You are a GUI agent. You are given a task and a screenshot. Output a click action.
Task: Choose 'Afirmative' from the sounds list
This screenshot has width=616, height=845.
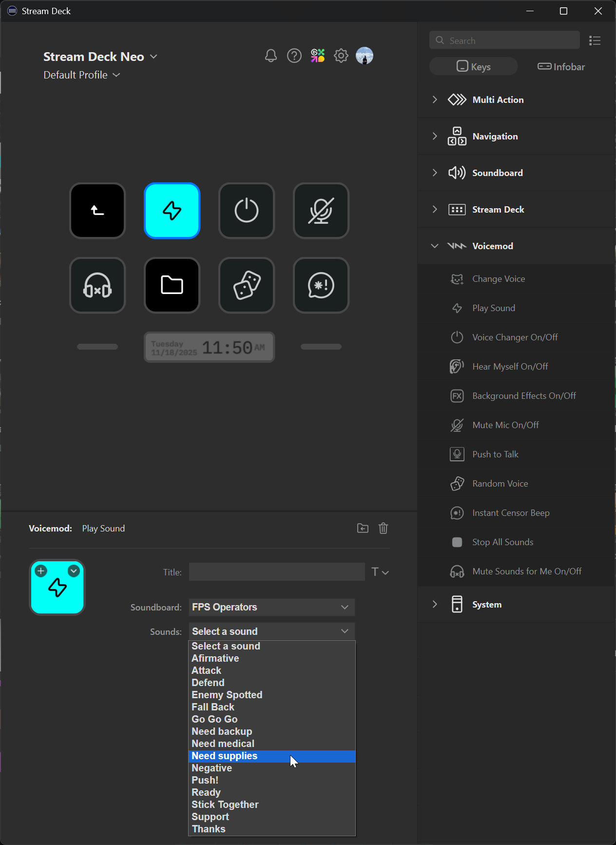[x=272, y=659]
